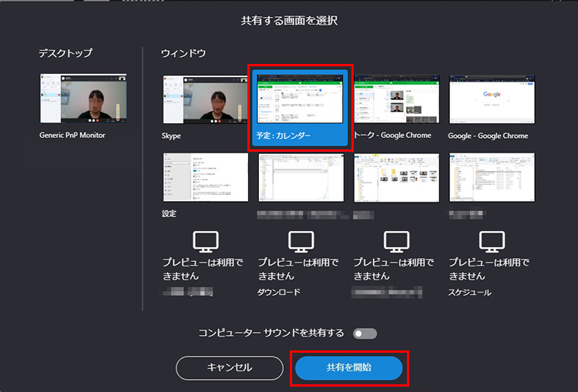Click the monitor icon above スケジュール
The height and width of the screenshot is (392, 578).
492,241
